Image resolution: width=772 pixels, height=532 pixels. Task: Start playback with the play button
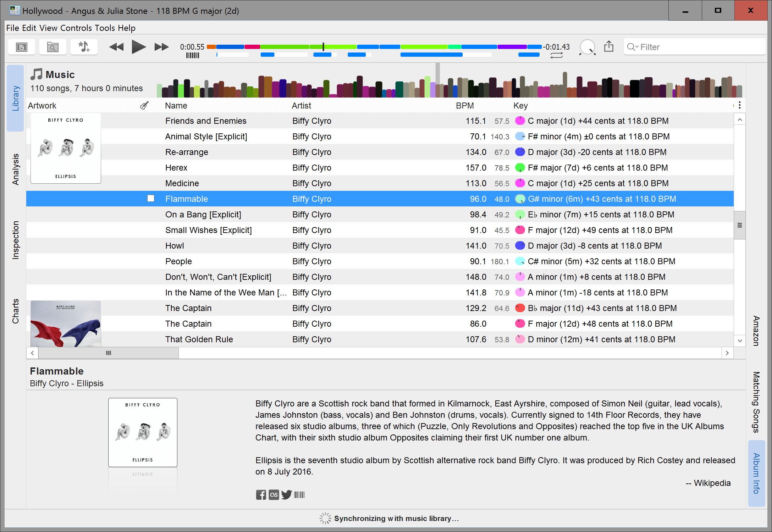[138, 47]
